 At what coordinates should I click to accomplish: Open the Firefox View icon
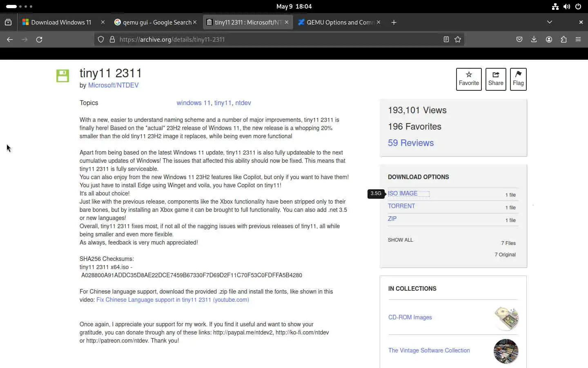click(8, 22)
